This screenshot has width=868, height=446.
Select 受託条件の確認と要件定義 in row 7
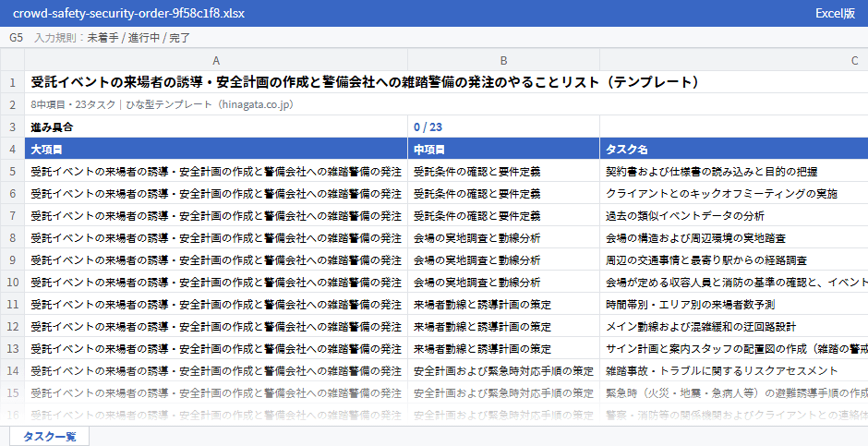coord(503,216)
